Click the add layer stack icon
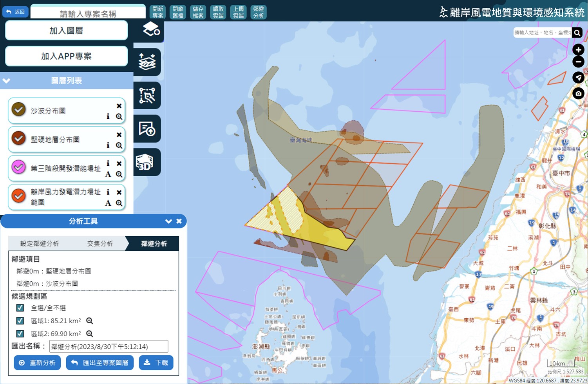Viewport: 588px width, 384px height. (x=150, y=29)
